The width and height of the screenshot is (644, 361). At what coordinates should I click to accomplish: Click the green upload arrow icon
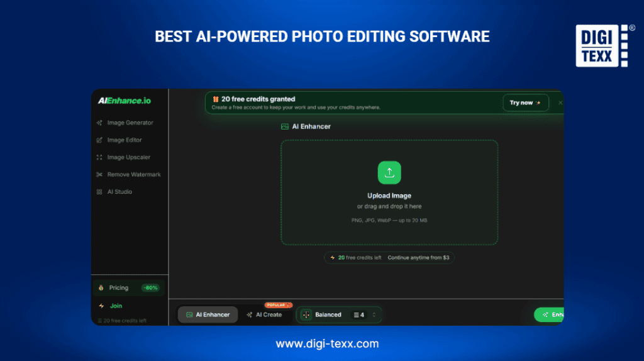click(389, 172)
